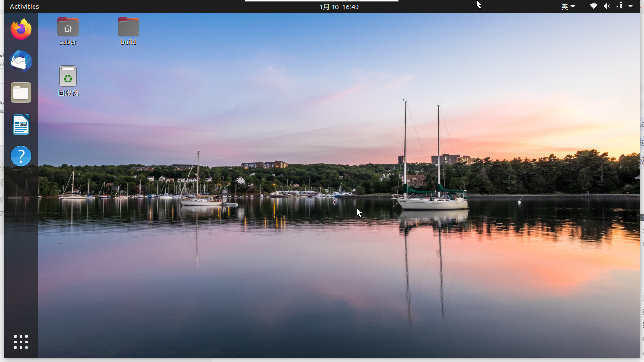Launch the Thunderbird mail client
This screenshot has width=644, height=362.
[x=20, y=61]
